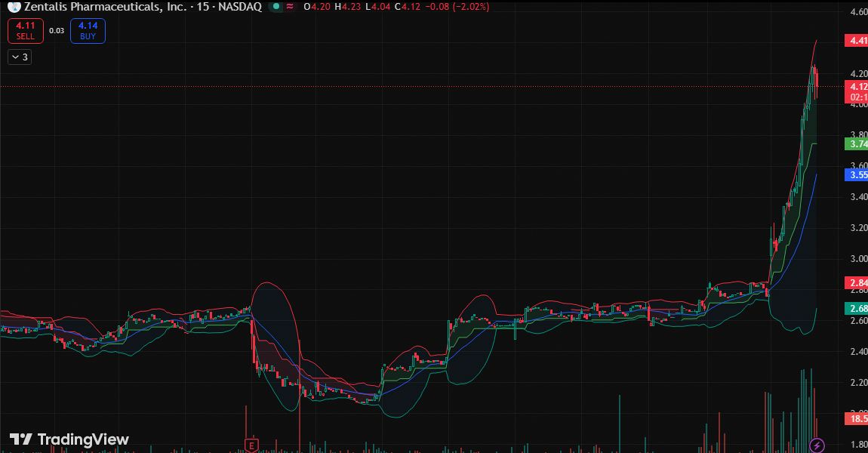Click the open value O4.20
The height and width of the screenshot is (453, 868).
click(x=317, y=7)
